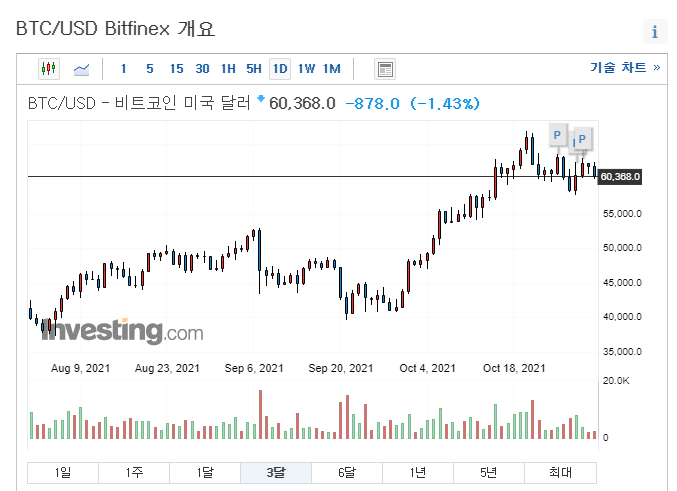Click the Aug 23, 2021 date label
The height and width of the screenshot is (491, 677).
pos(167,368)
